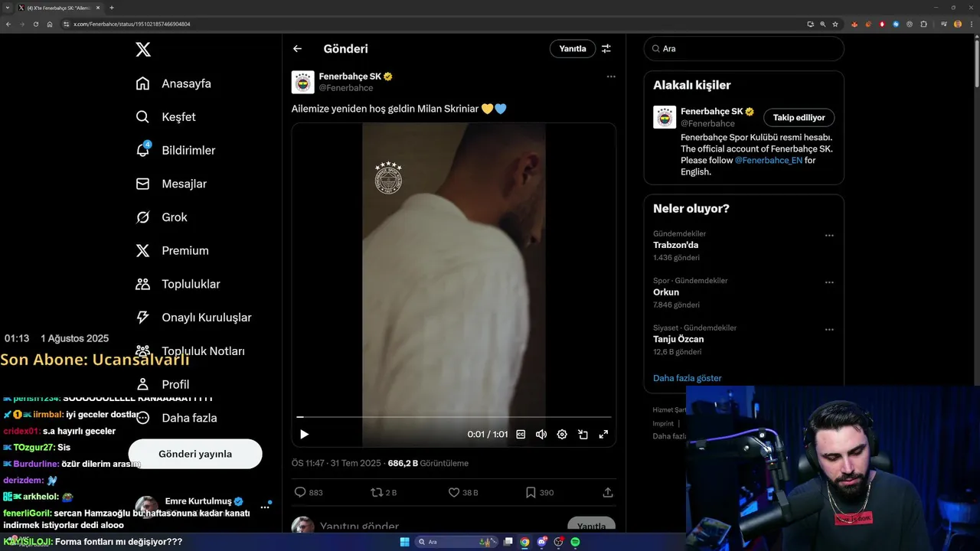Image resolution: width=980 pixels, height=551 pixels.
Task: Open Bildirimler notifications
Action: tap(175, 150)
